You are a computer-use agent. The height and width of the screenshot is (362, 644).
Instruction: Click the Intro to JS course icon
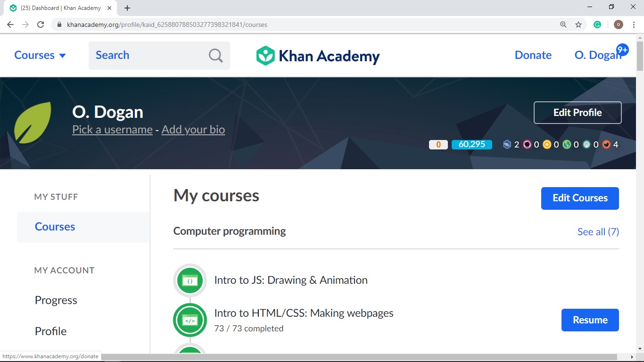click(x=190, y=280)
